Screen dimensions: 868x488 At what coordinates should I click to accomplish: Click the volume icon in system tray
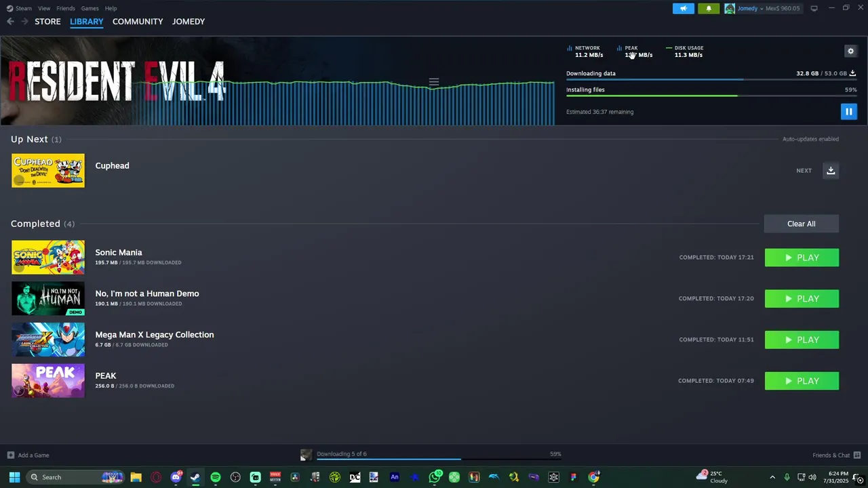tap(812, 477)
